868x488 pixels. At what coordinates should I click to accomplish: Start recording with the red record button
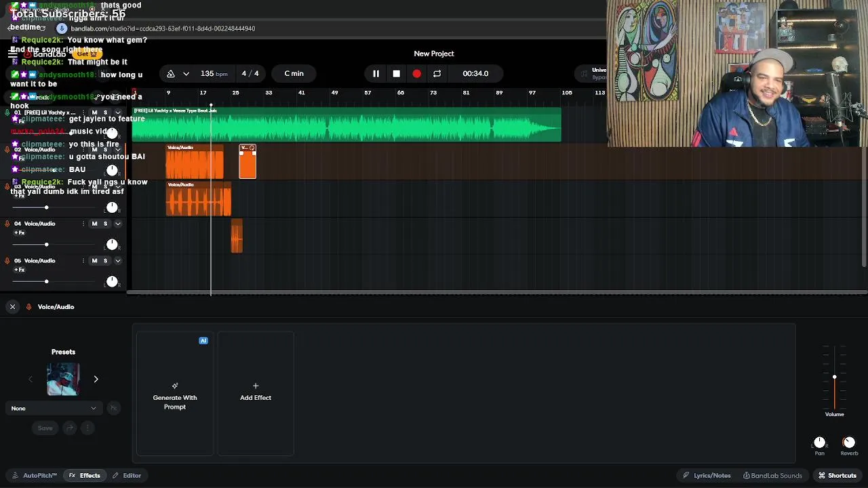[416, 73]
